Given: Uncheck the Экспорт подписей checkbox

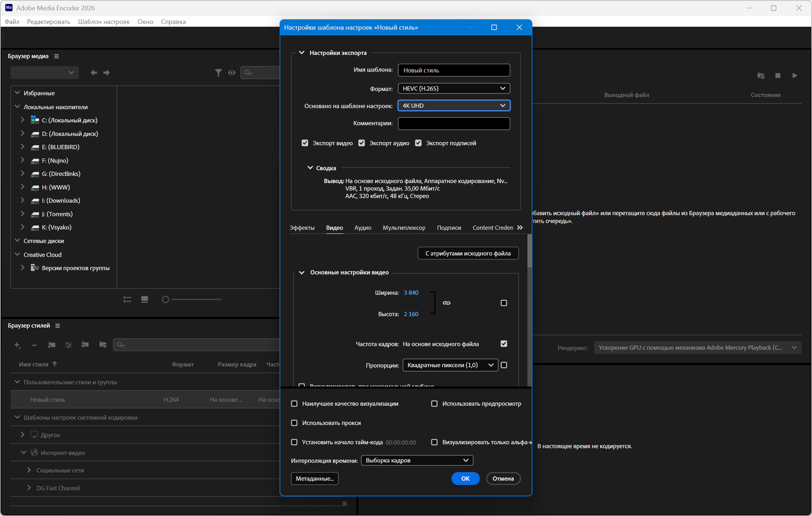Looking at the screenshot, I should tap(418, 143).
